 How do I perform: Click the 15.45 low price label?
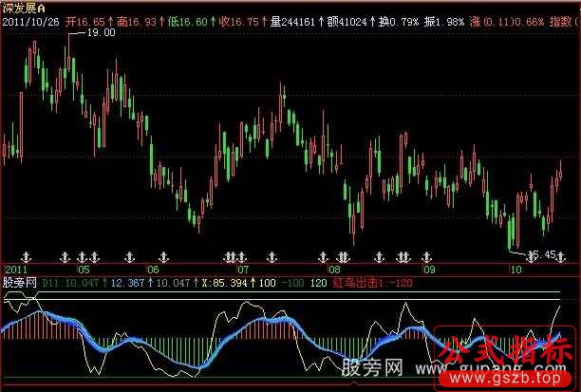[x=541, y=254]
